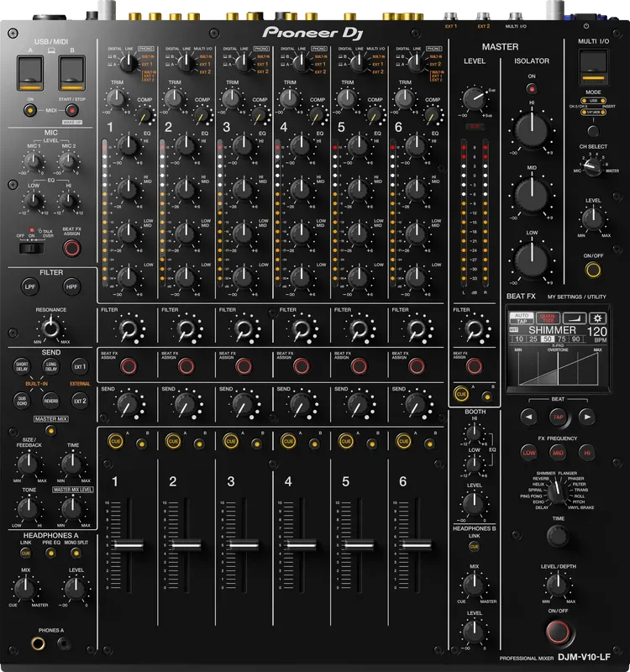The width and height of the screenshot is (630, 672).
Task: Tap the TAP tempo button
Action: pos(558,417)
